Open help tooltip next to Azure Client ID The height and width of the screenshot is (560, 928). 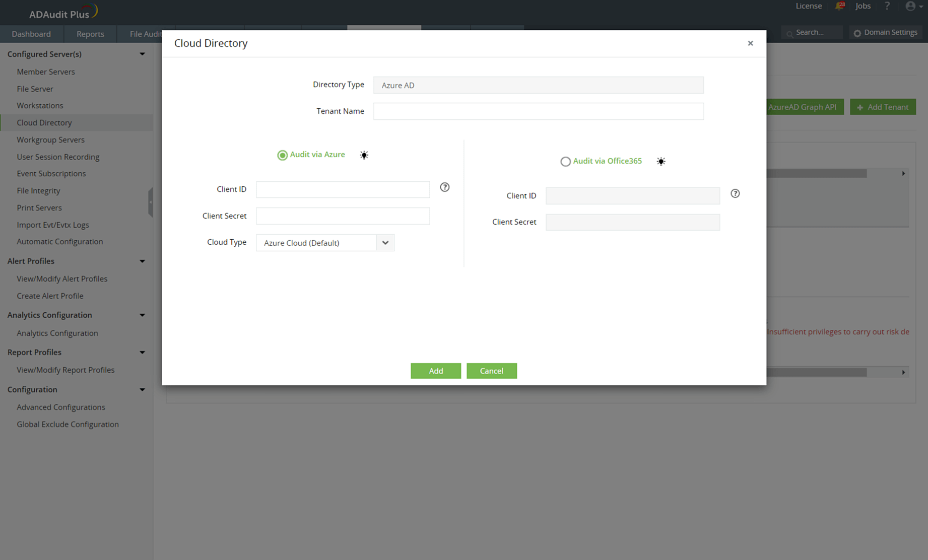[444, 187]
